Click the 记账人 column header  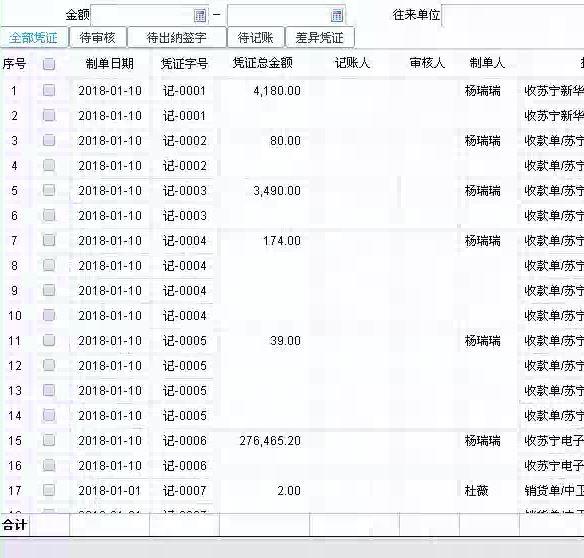[x=352, y=63]
